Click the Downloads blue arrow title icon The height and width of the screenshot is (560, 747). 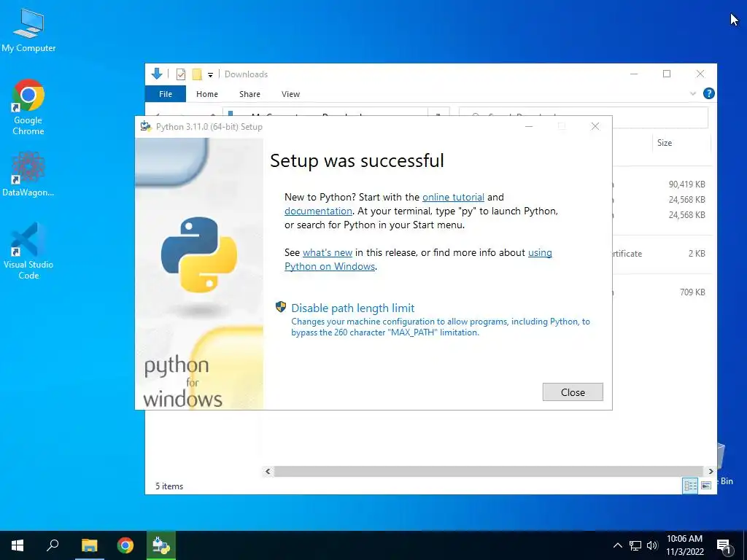point(157,74)
